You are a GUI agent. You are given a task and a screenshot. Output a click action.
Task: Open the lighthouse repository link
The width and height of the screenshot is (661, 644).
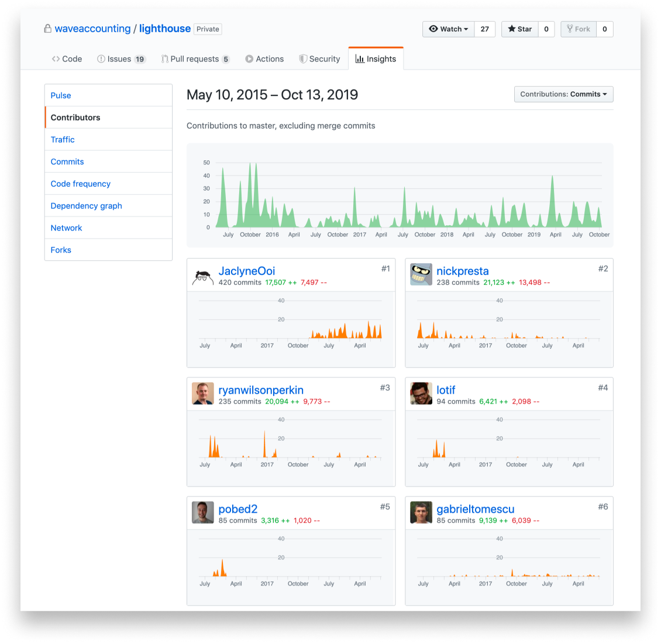point(165,29)
